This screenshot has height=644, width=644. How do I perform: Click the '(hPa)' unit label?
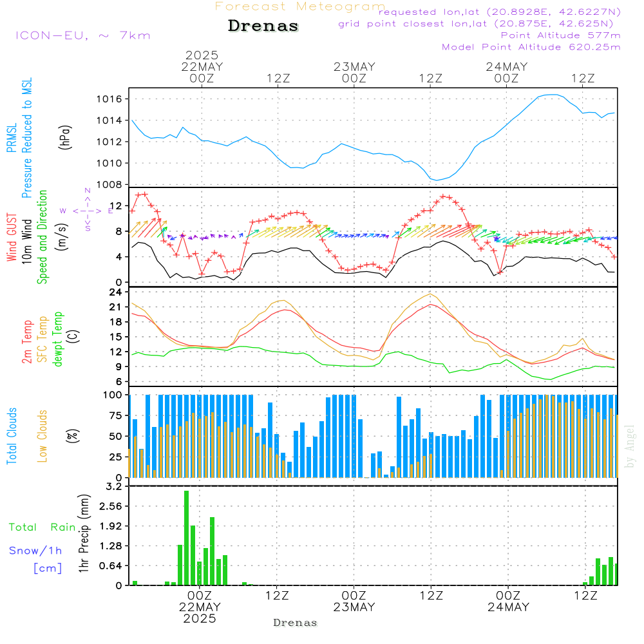coord(65,137)
